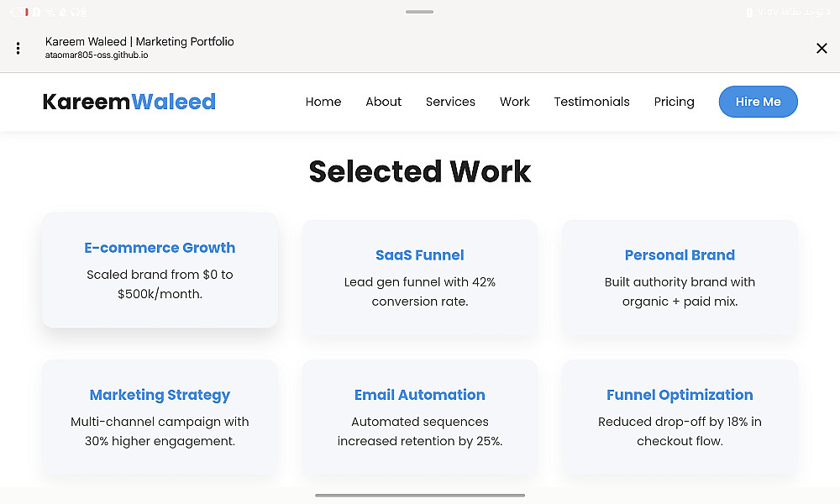Tap the bottom navigation gesture bar
The image size is (840, 504).
pyautogui.click(x=420, y=496)
